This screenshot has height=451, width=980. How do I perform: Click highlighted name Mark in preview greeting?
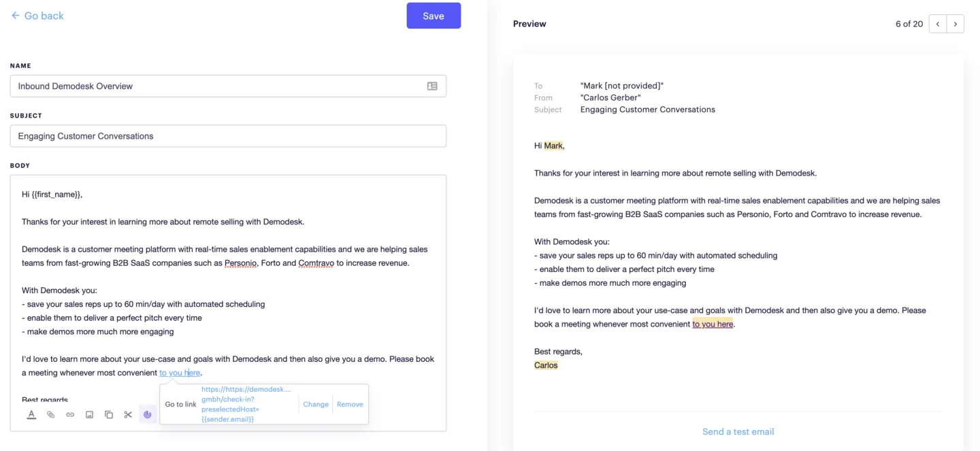pos(553,146)
